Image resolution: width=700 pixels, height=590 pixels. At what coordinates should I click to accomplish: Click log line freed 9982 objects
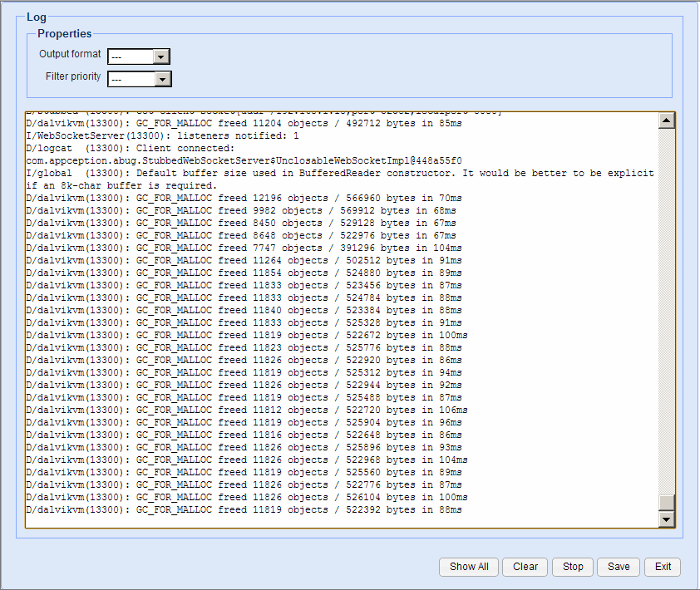(241, 210)
